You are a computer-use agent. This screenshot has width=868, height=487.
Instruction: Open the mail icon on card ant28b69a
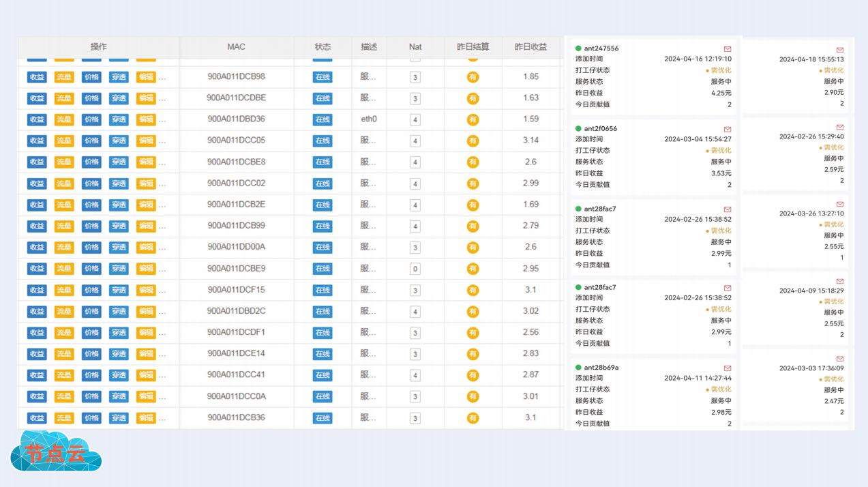coord(728,368)
